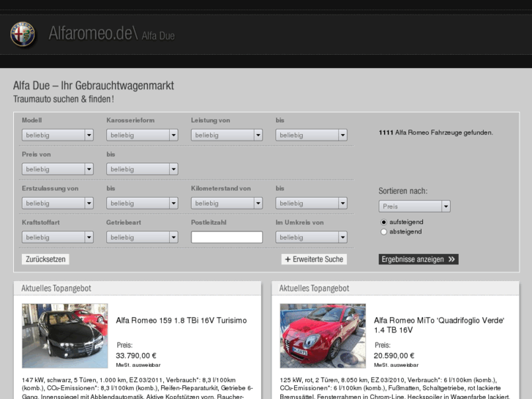The height and width of the screenshot is (399, 532).
Task: Open the red Alfa Romeo MiTo thumbnail
Action: (323, 336)
